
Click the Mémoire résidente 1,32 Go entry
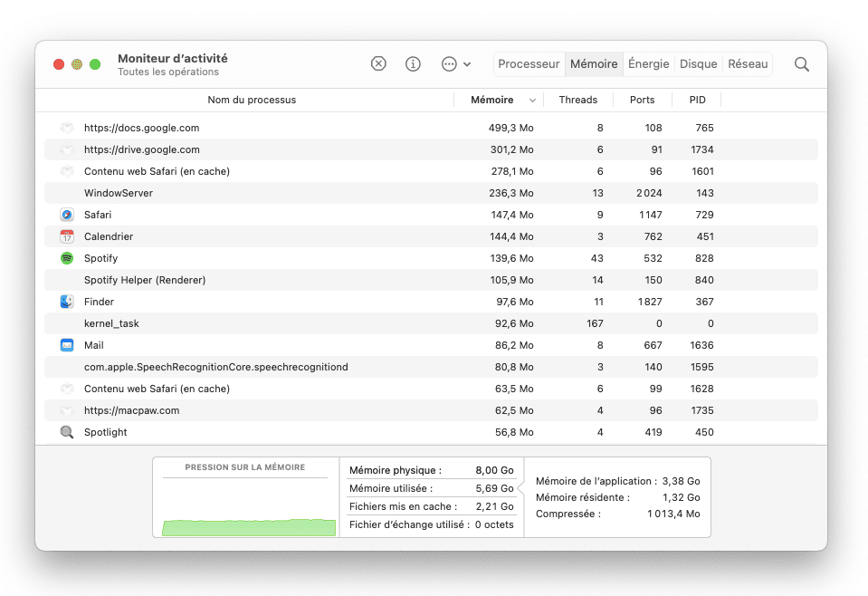click(x=618, y=497)
